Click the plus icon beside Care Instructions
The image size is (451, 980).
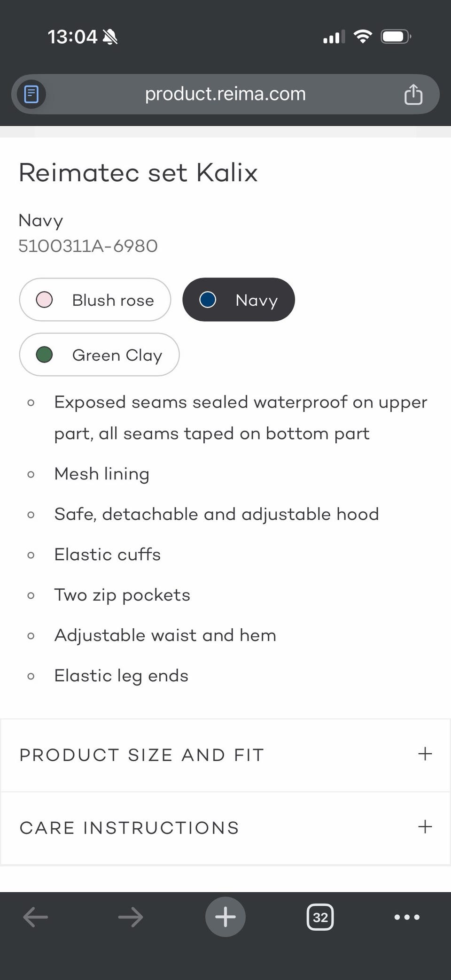pos(425,826)
